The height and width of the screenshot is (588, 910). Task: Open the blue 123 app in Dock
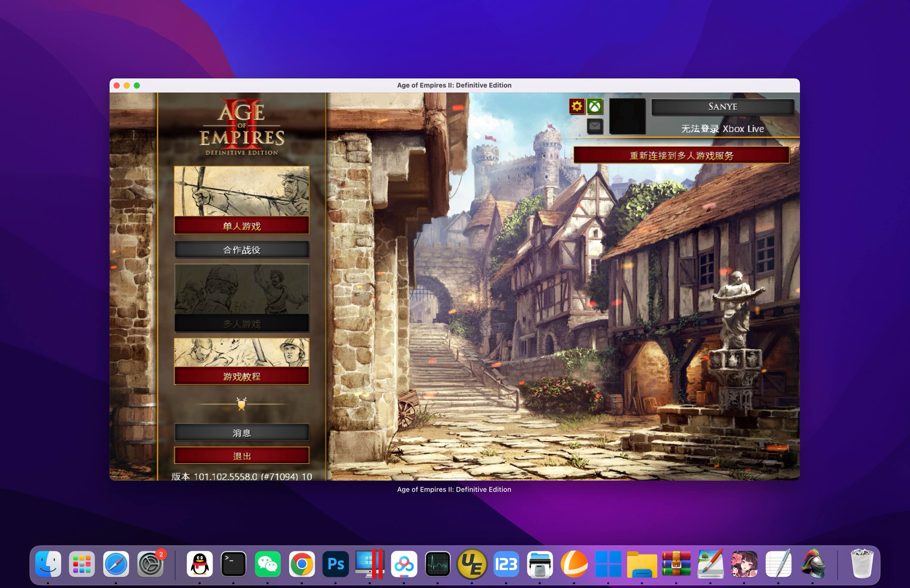[x=506, y=564]
